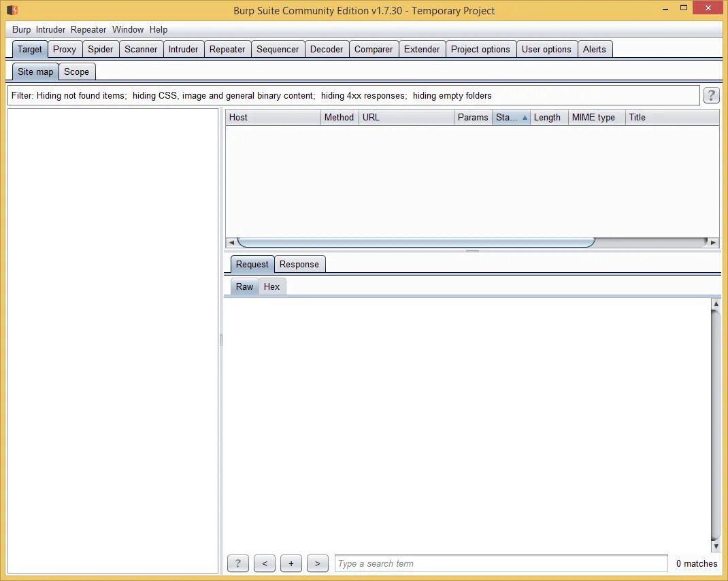Click request pane scrollbar up arrow
The width and height of the screenshot is (728, 581).
click(716, 303)
